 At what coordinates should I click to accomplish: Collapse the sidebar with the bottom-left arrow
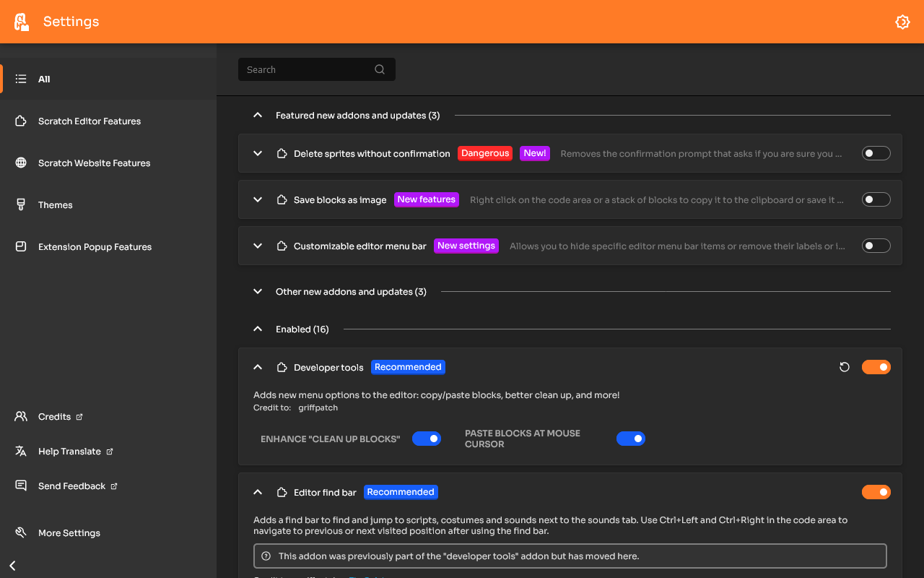12,566
